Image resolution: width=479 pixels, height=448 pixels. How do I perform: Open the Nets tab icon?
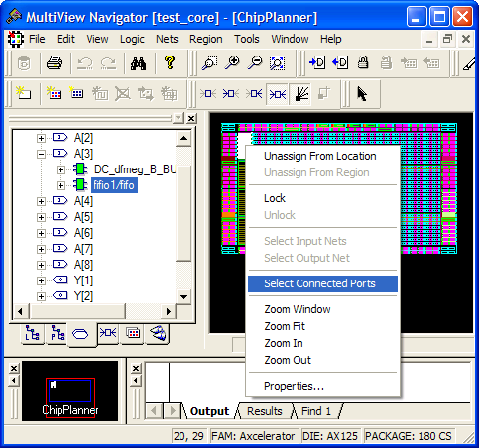(x=108, y=333)
